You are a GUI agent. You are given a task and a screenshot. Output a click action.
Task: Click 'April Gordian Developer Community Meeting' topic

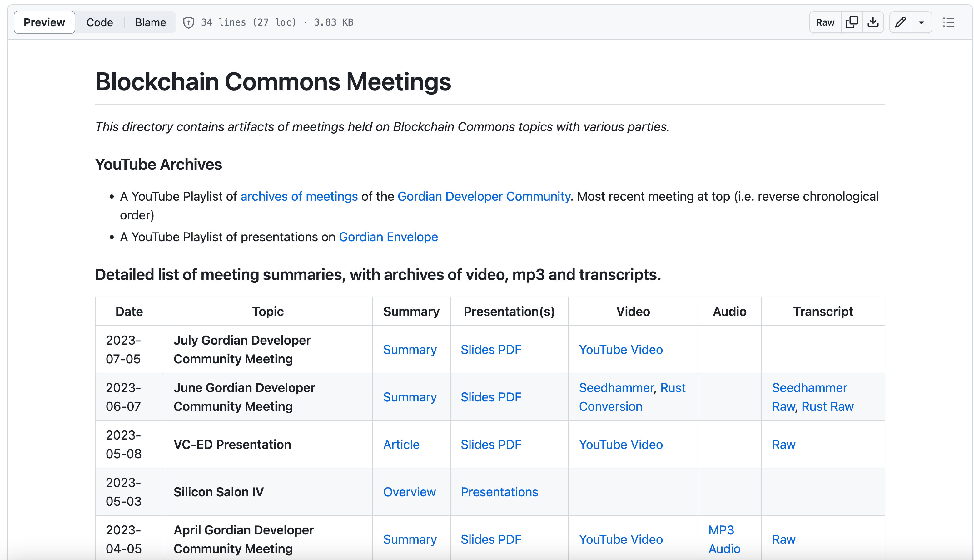click(244, 539)
